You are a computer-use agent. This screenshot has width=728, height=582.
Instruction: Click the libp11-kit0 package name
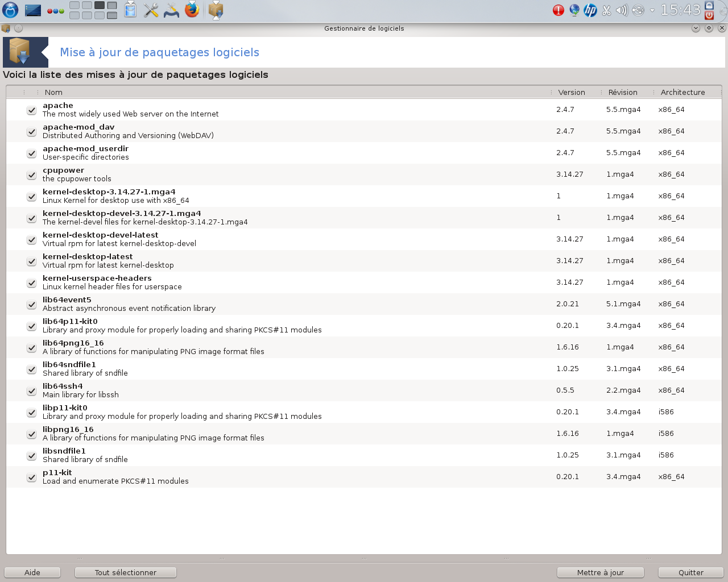tap(65, 408)
